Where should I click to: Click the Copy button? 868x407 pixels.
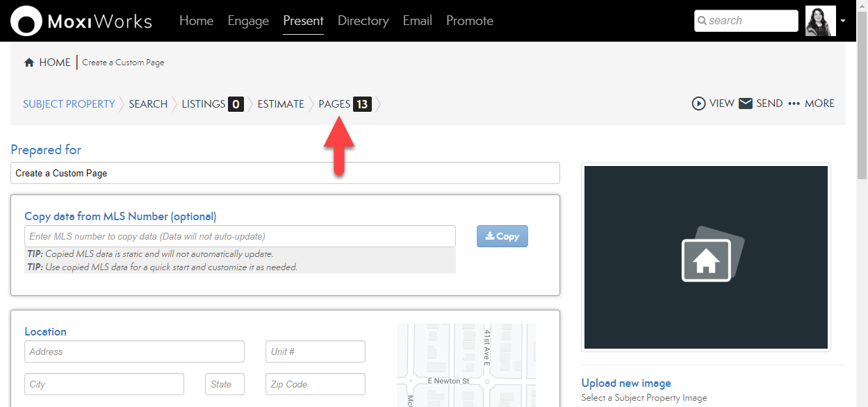tap(502, 236)
